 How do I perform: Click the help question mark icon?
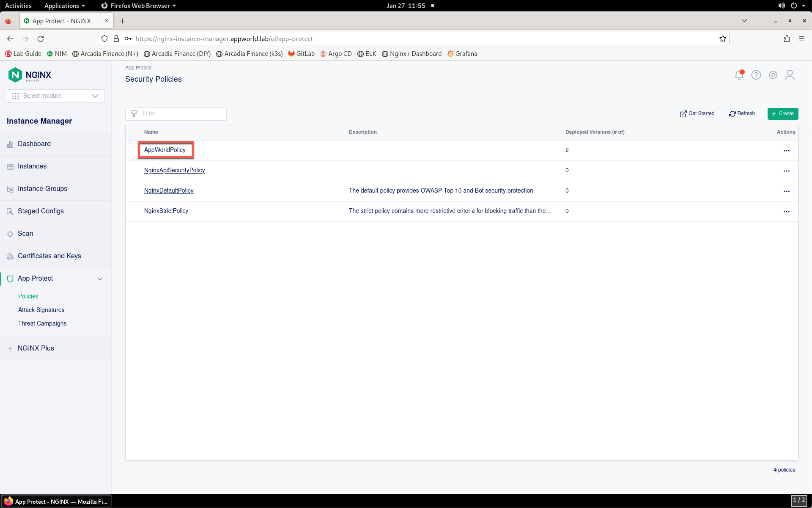(x=756, y=75)
